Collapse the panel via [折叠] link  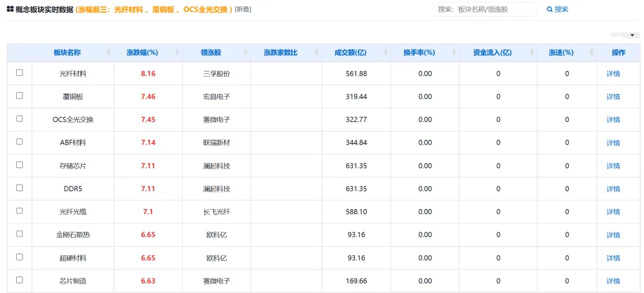[x=243, y=9]
